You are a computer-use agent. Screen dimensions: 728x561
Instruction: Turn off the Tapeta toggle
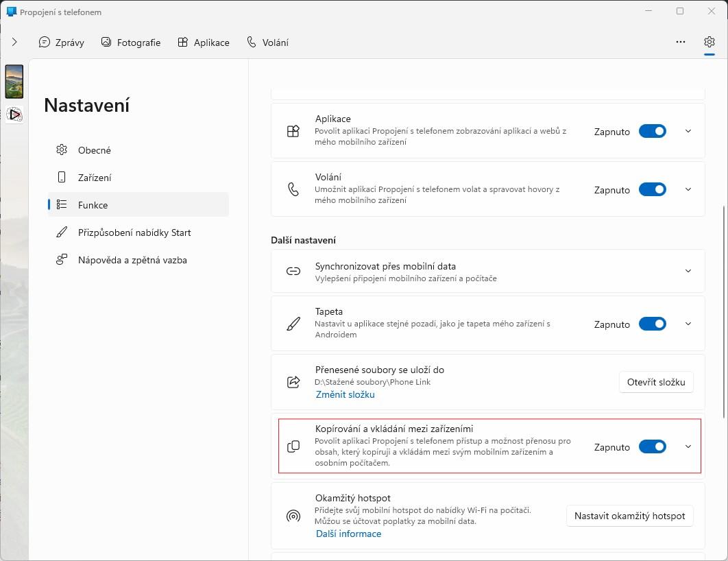click(x=653, y=324)
